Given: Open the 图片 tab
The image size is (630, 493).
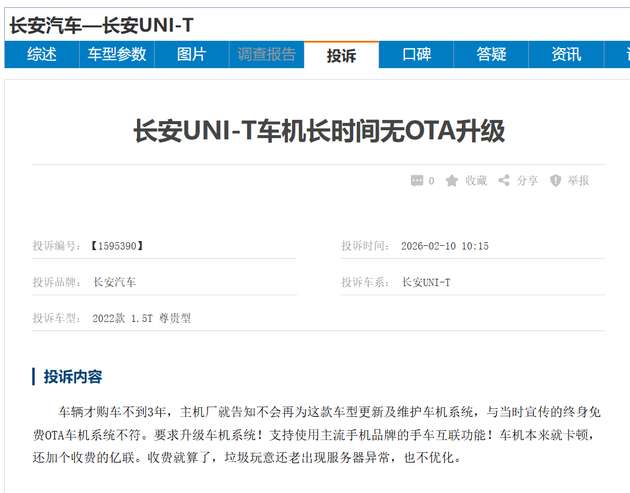Looking at the screenshot, I should coord(191,55).
